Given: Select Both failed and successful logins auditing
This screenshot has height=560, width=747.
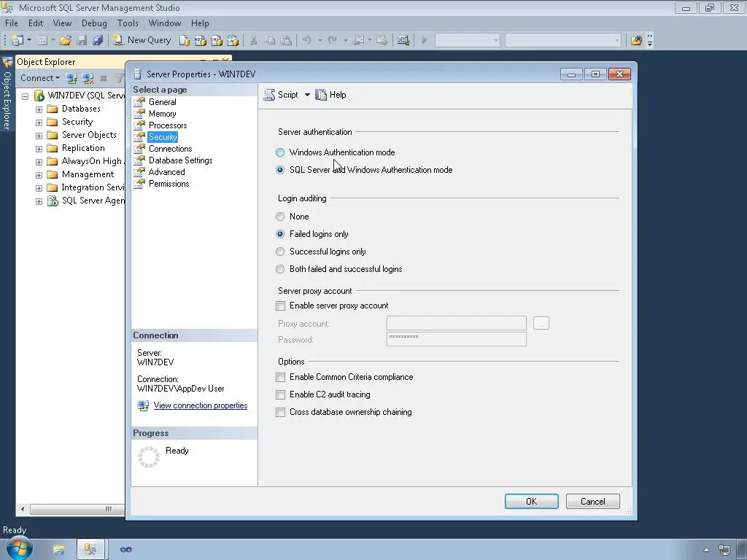Looking at the screenshot, I should [280, 268].
